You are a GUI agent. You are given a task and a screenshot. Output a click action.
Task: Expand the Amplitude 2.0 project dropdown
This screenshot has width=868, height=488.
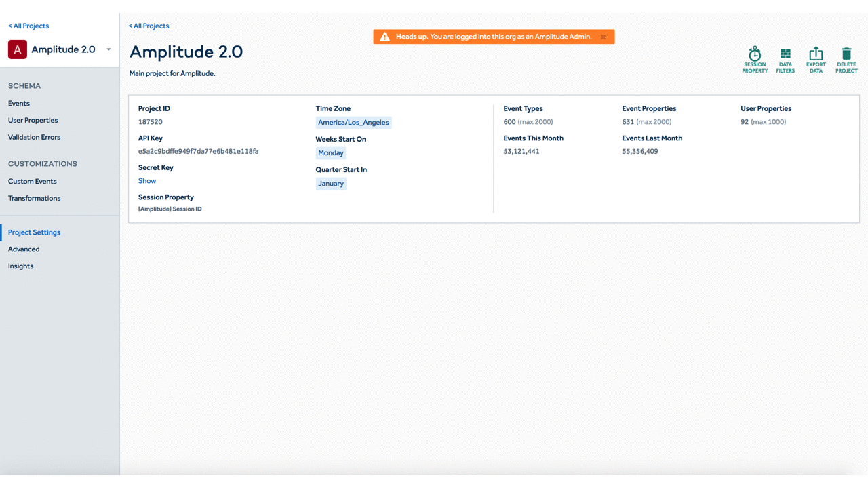108,49
